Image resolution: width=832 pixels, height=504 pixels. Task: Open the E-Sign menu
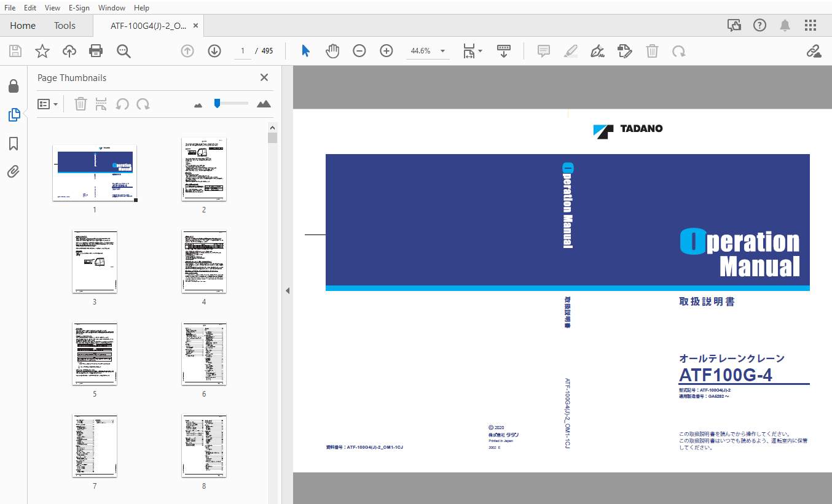pyautogui.click(x=79, y=8)
